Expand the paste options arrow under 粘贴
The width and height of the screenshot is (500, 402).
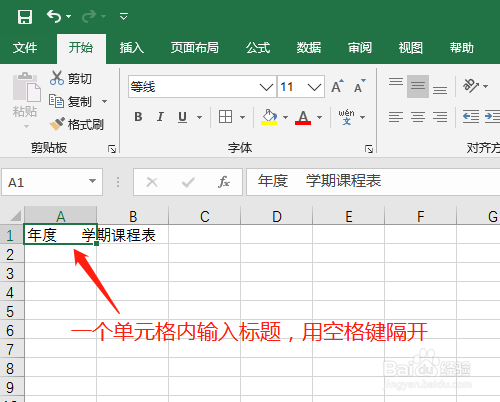pyautogui.click(x=26, y=126)
